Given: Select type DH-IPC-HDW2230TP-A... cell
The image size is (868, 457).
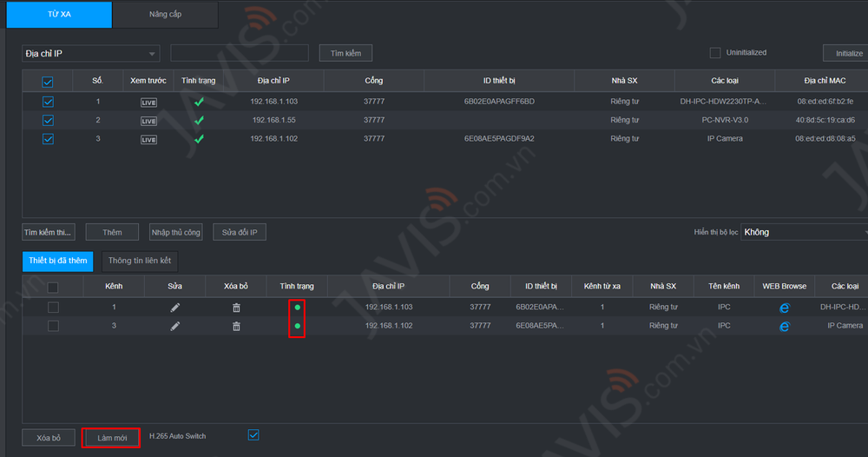Looking at the screenshot, I should click(x=724, y=102).
